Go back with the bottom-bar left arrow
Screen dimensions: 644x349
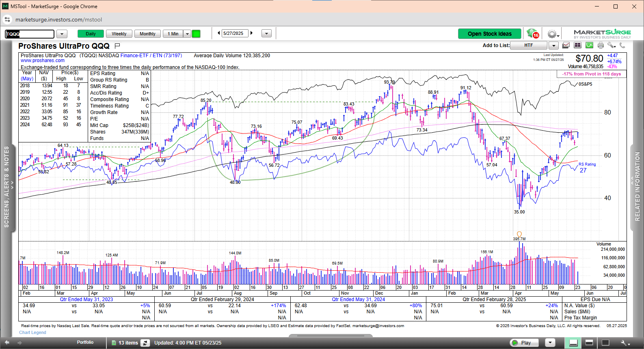7,343
